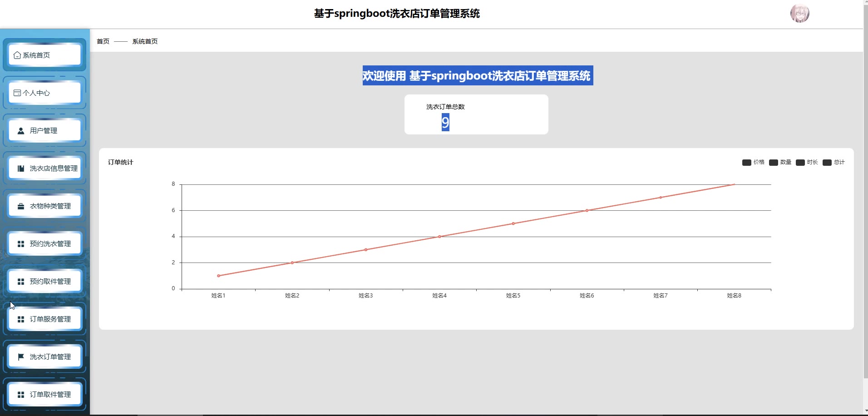Click the home icon beside 系统首页

tap(17, 55)
